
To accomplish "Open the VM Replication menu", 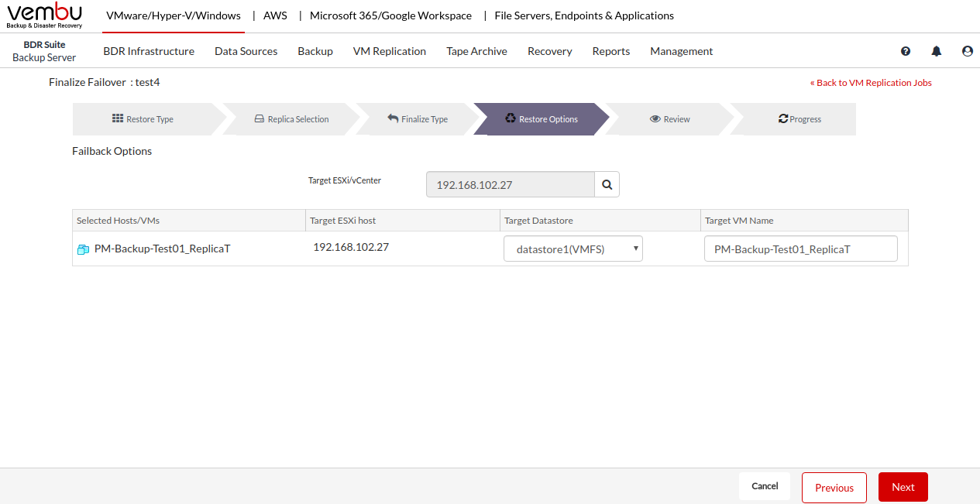I will (x=390, y=51).
